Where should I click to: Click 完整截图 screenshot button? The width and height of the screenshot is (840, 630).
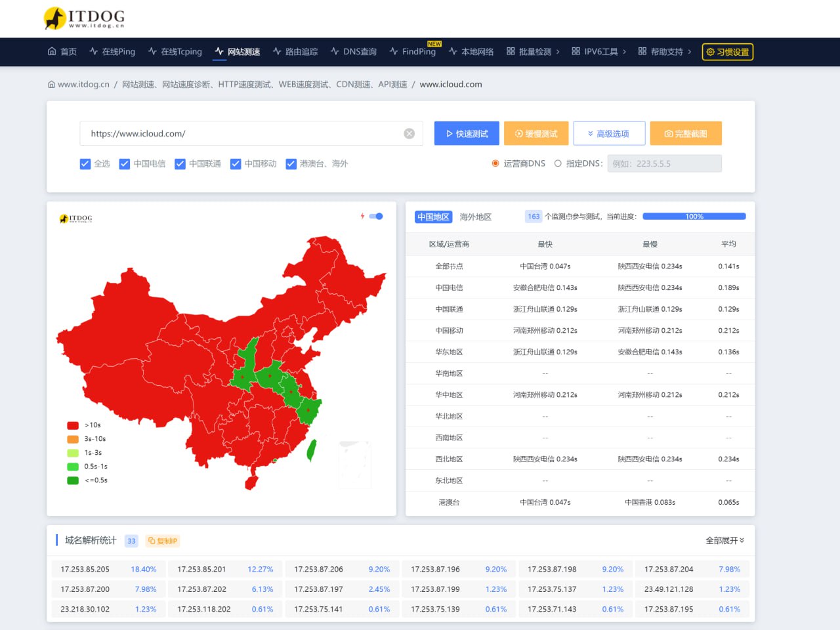(686, 133)
